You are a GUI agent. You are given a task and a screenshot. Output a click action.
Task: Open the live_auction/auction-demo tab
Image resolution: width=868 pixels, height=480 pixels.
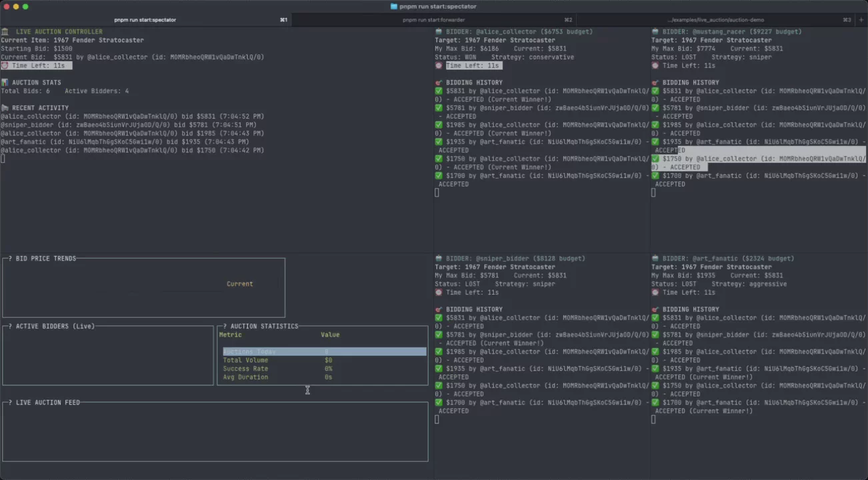[x=717, y=20]
